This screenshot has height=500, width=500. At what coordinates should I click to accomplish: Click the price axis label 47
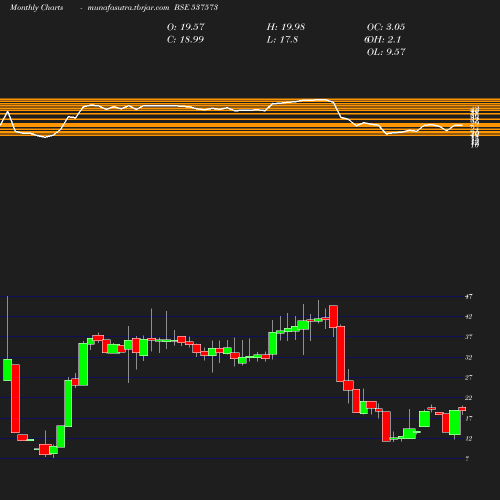(x=469, y=296)
